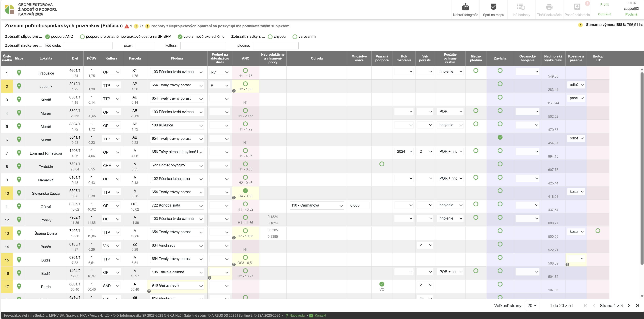This screenshot has height=319, width=644.
Task: Click the kód dielu filter field
Action: (x=88, y=46)
